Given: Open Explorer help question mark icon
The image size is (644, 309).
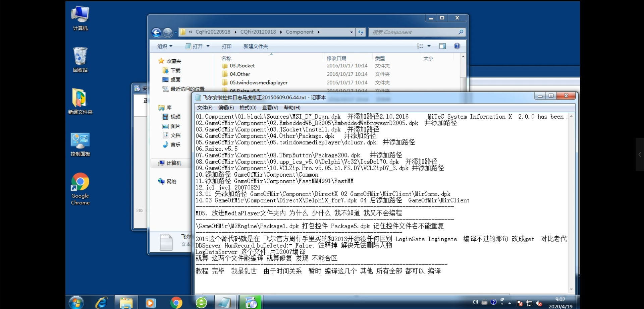Looking at the screenshot, I should point(457,46).
